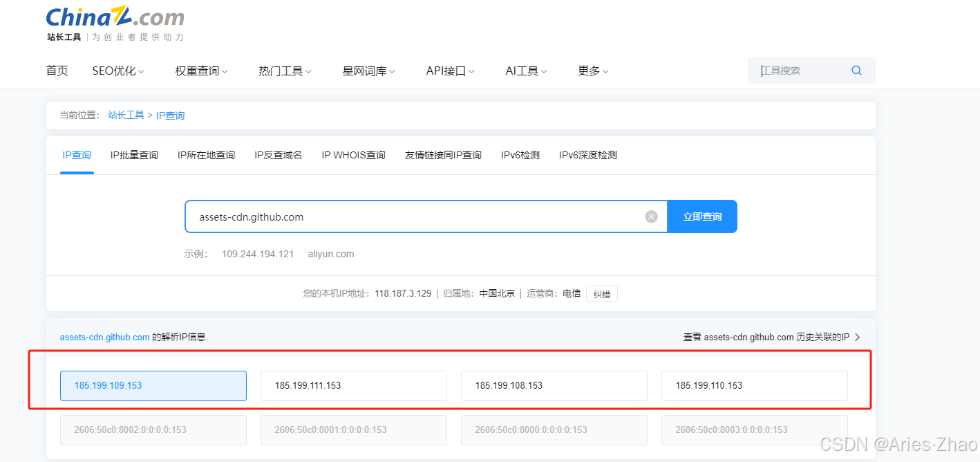Open the 首页 menu item
This screenshot has width=980, height=462.
pos(57,71)
